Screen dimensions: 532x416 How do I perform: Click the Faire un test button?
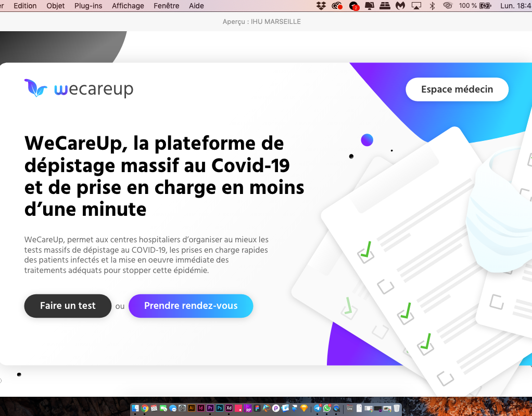(x=68, y=306)
